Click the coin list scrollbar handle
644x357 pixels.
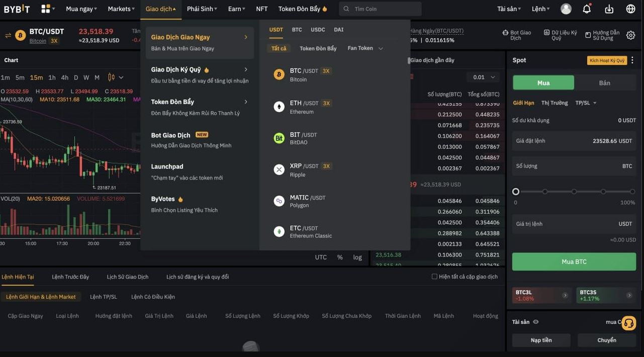[409, 61]
